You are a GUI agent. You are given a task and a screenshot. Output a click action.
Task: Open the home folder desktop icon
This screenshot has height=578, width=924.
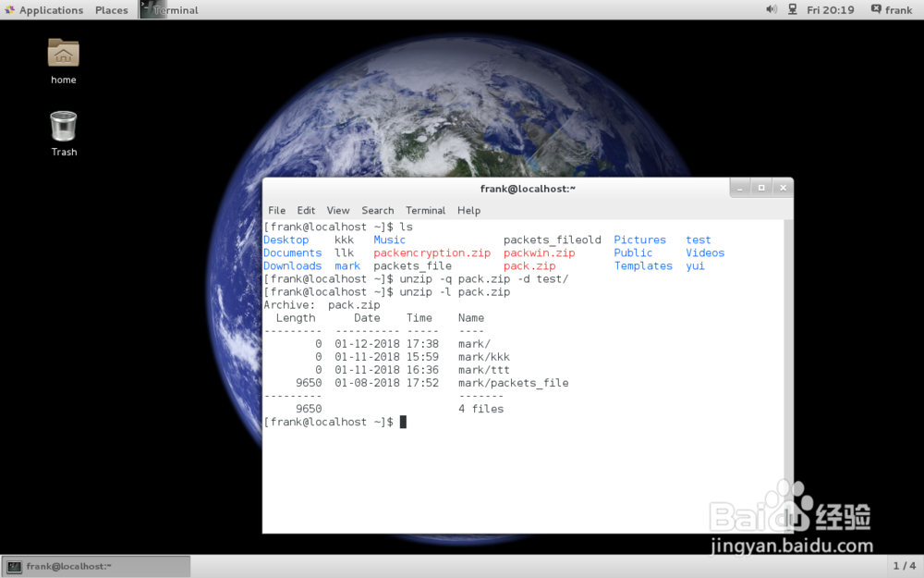tap(63, 61)
